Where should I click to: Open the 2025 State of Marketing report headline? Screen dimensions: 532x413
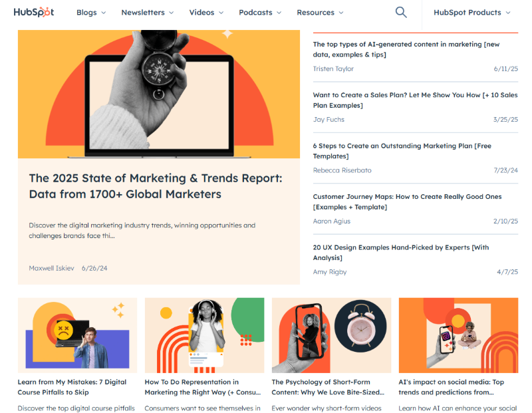[156, 186]
